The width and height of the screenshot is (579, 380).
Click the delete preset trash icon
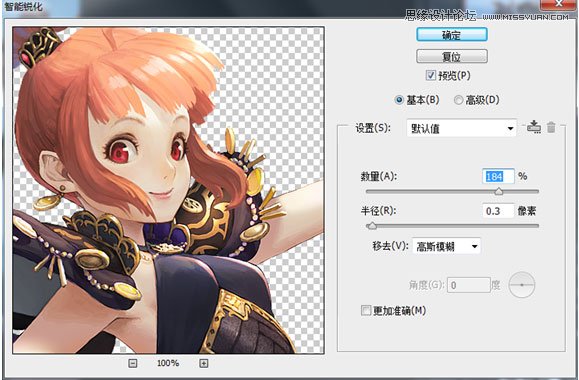pyautogui.click(x=551, y=127)
